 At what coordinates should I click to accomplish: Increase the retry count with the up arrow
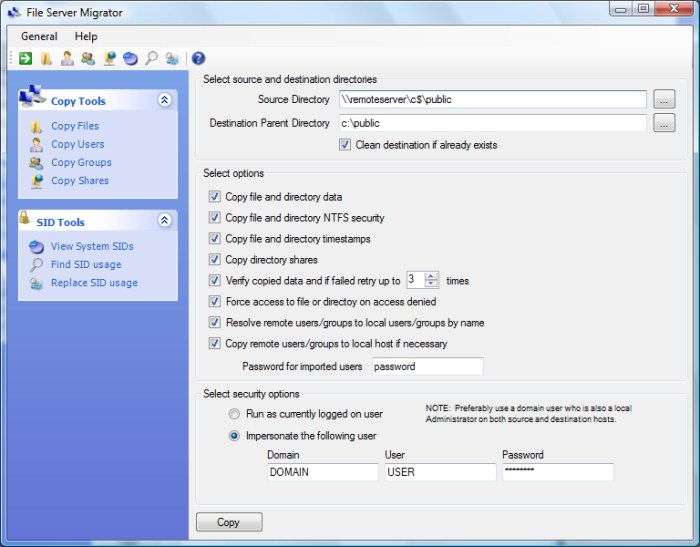(432, 276)
